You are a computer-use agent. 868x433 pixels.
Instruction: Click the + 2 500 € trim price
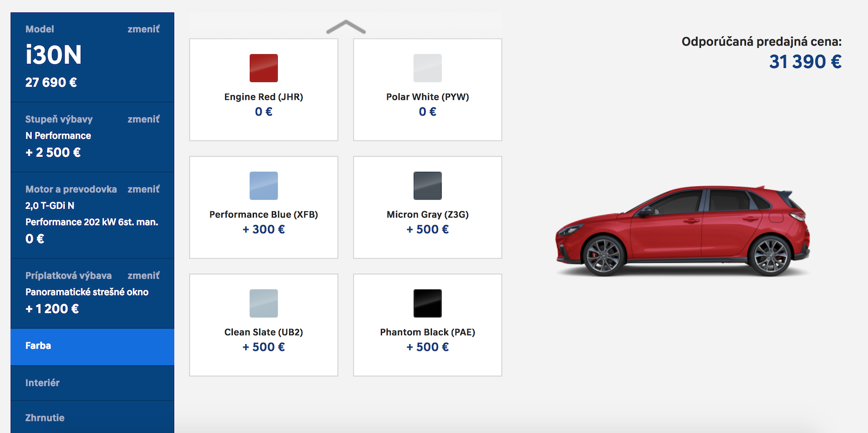[x=53, y=152]
